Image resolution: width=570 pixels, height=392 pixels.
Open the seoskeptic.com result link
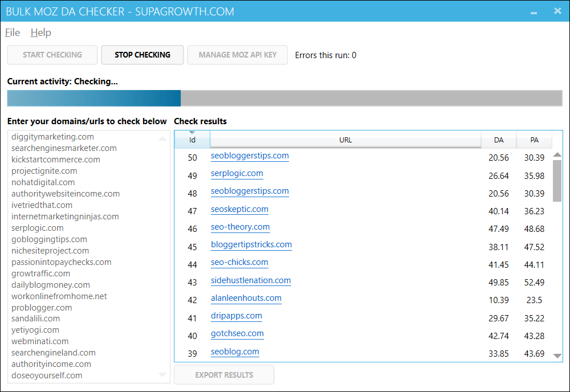239,209
